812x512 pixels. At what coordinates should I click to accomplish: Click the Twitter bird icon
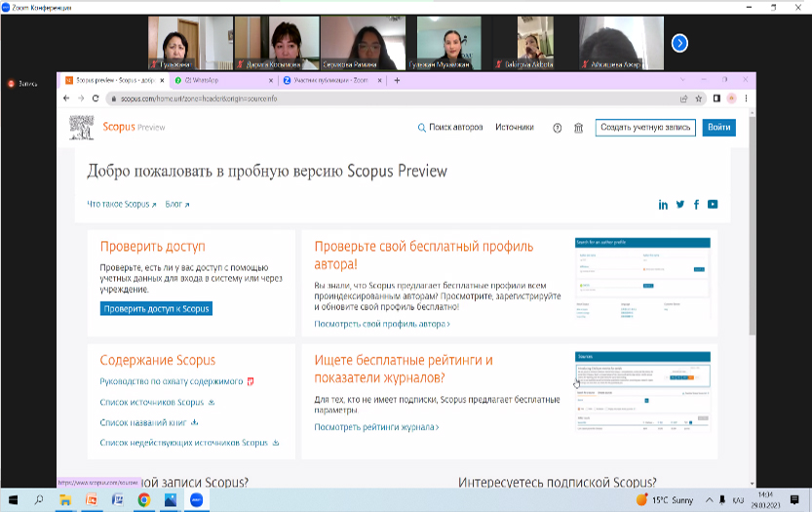coord(680,204)
